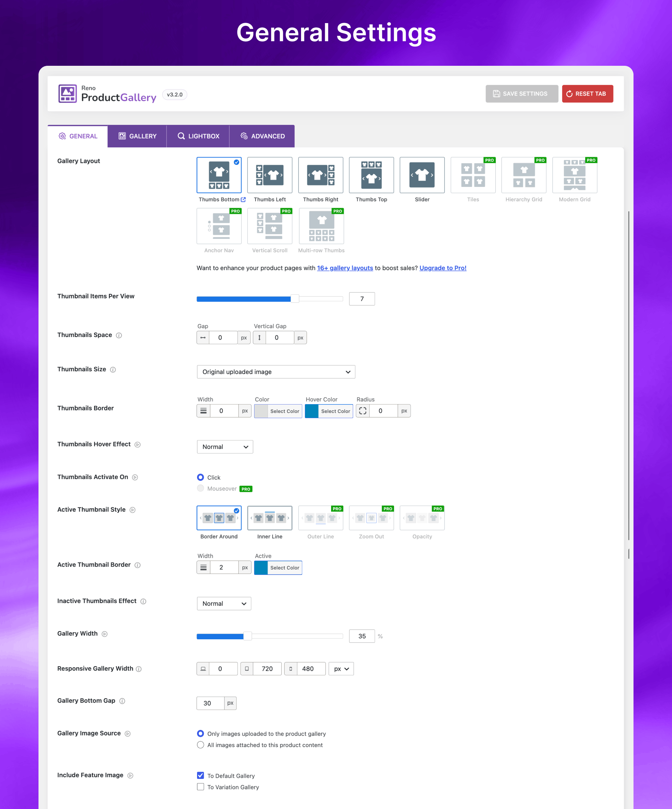Viewport: 672px width, 809px height.
Task: Select the Slider gallery layout
Action: click(422, 175)
